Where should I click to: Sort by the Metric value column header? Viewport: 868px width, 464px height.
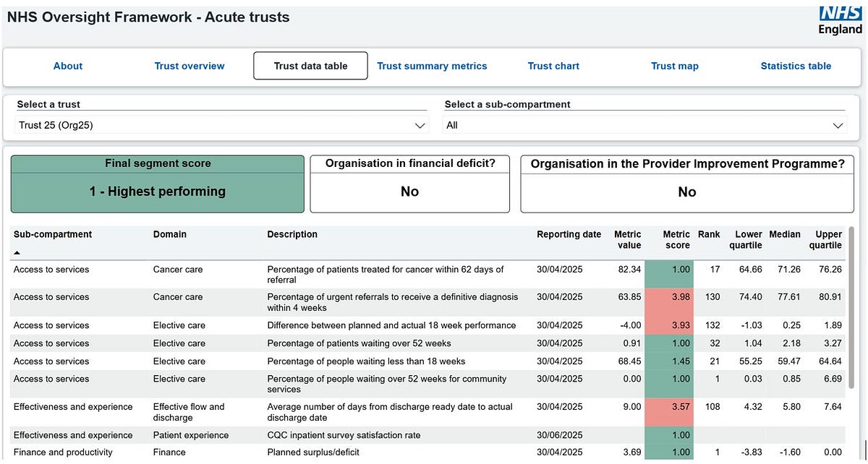click(x=627, y=239)
